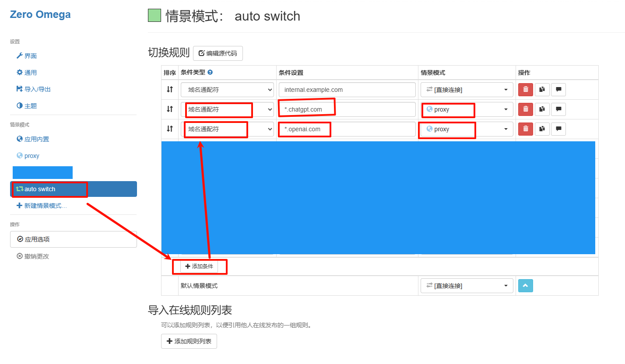625x364 pixels.
Task: Click 编辑源代码 button
Action: [x=218, y=53]
